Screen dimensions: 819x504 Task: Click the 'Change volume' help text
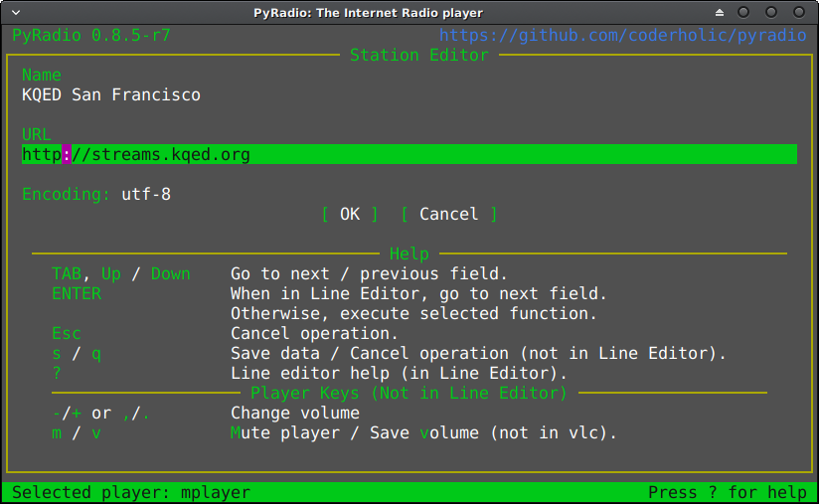pos(295,414)
